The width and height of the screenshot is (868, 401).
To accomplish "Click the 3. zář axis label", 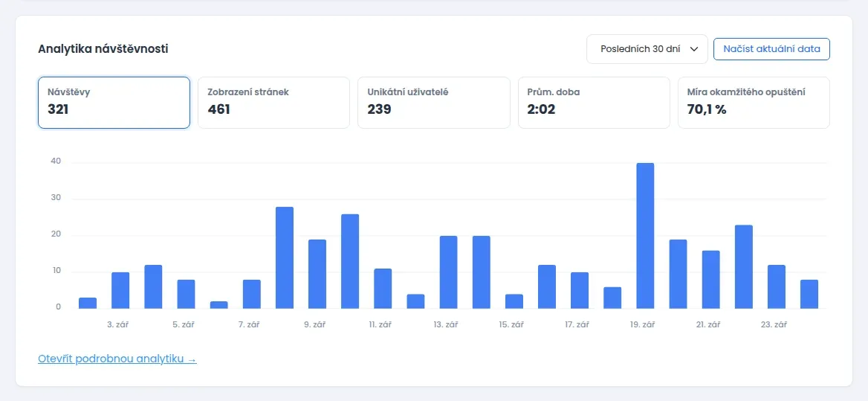I will 118,324.
